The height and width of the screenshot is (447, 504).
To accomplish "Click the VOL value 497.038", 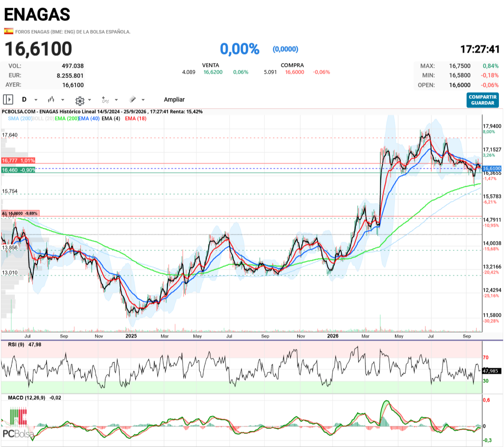I will (x=73, y=66).
